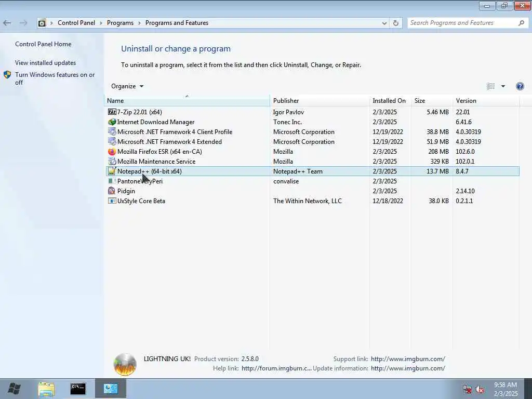This screenshot has height=399, width=532.
Task: Click the Mozilla Firefox ESR icon
Action: tap(112, 151)
